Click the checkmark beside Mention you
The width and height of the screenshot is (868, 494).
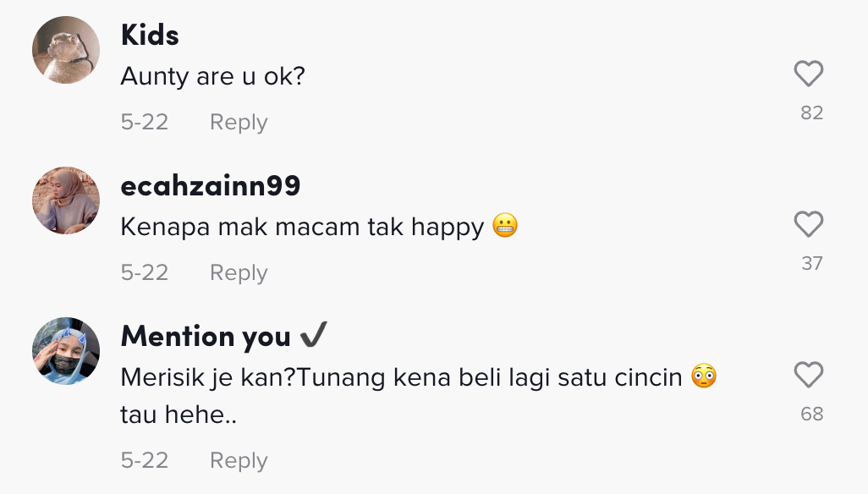pyautogui.click(x=313, y=337)
